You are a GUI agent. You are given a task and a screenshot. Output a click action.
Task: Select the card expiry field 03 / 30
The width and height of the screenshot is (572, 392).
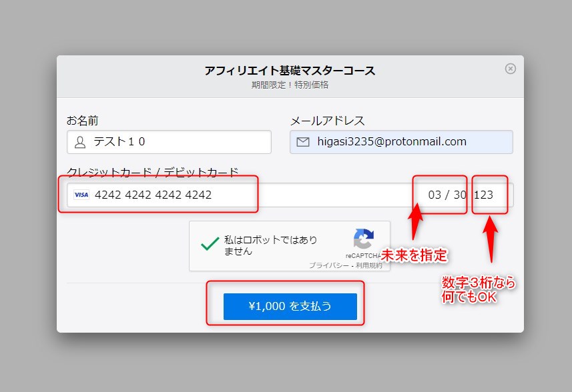pyautogui.click(x=447, y=195)
